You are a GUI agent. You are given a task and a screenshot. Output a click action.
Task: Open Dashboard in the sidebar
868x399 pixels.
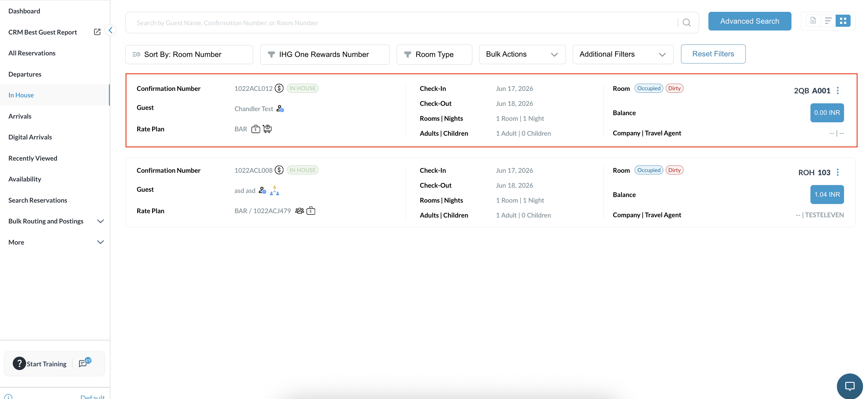24,11
